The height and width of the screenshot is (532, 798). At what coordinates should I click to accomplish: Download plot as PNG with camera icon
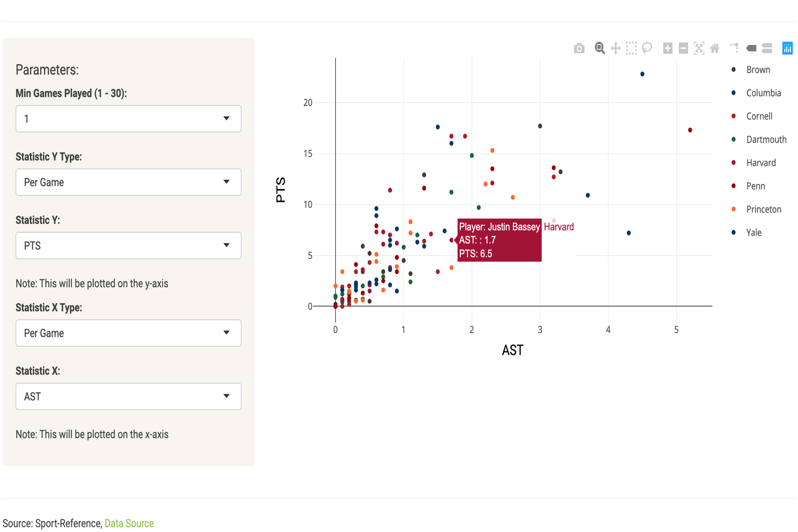point(579,49)
